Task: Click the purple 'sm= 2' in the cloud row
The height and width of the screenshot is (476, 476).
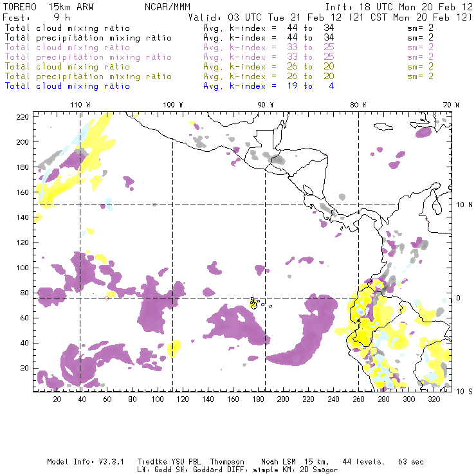Action: (x=420, y=48)
